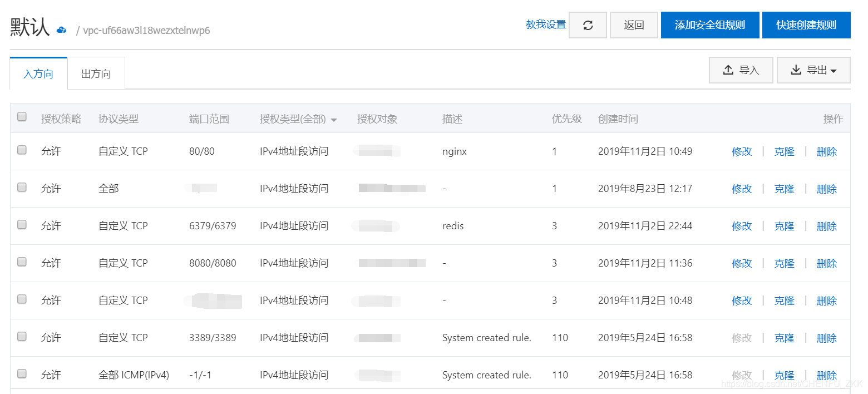Screen dimensions: 868x394
Task: Check the checkbox of the 全部 protocol rule
Action: click(22, 187)
